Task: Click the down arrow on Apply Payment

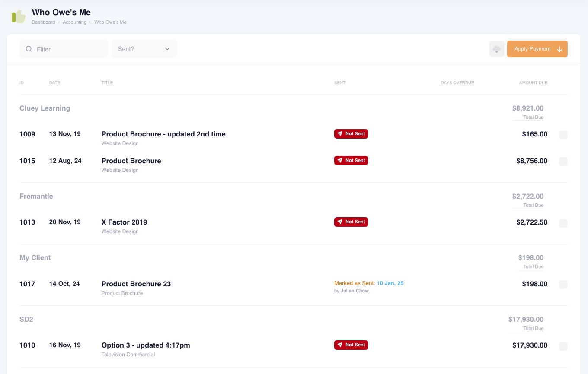Action: point(559,49)
